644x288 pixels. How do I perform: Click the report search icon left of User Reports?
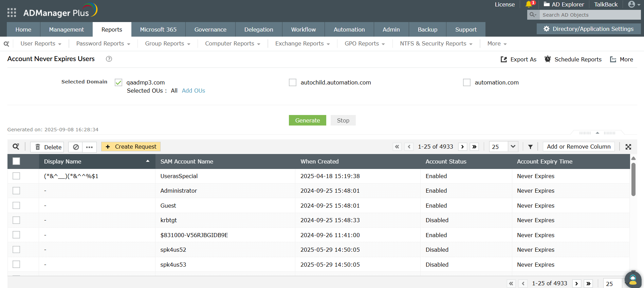[x=6, y=44]
